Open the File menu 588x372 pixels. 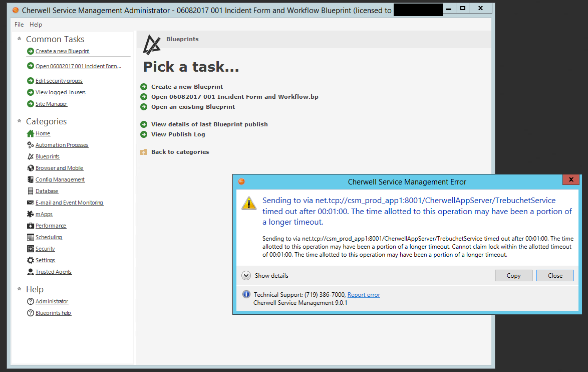(x=19, y=25)
